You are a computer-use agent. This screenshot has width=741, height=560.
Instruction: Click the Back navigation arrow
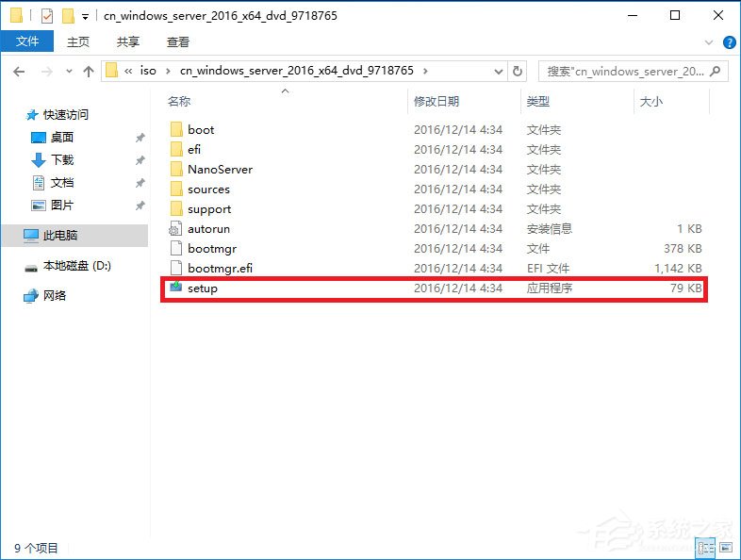pos(19,72)
